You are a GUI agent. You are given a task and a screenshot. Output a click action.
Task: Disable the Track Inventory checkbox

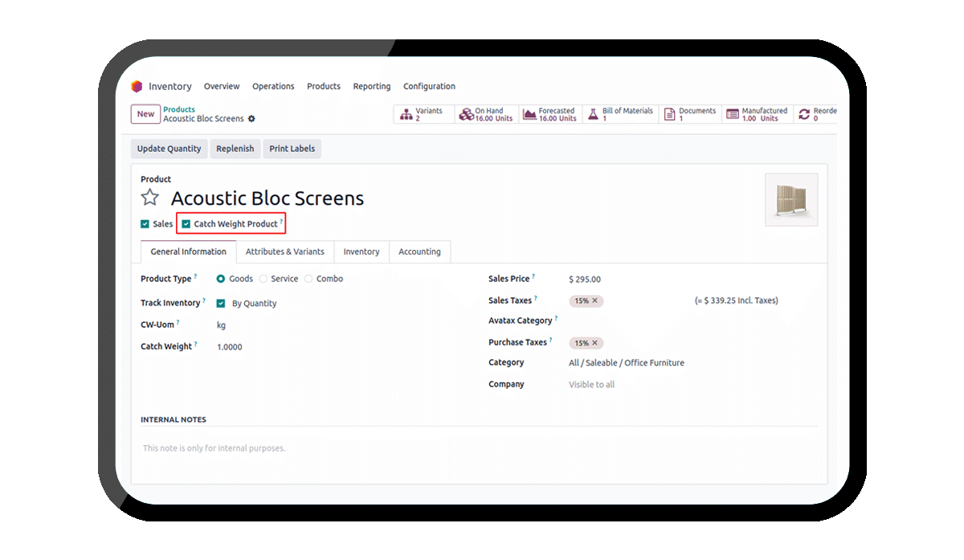[x=221, y=304]
